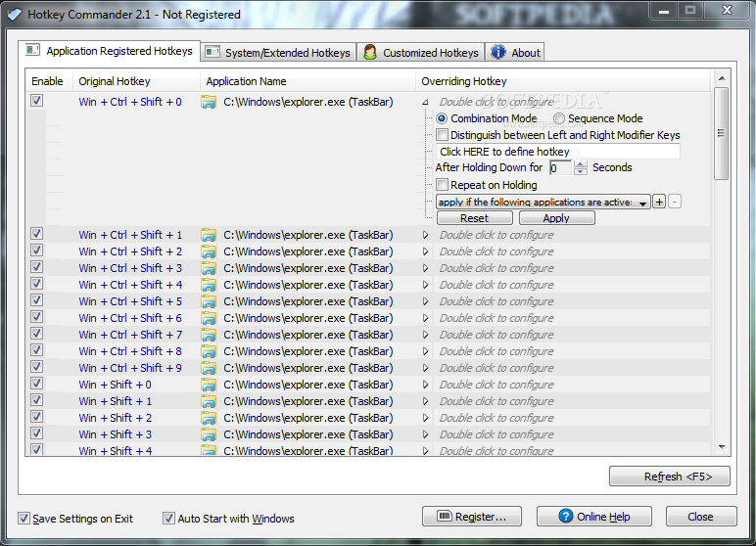The width and height of the screenshot is (756, 546).
Task: Click explorer icon in Win + Shift + 1 row
Action: point(209,401)
